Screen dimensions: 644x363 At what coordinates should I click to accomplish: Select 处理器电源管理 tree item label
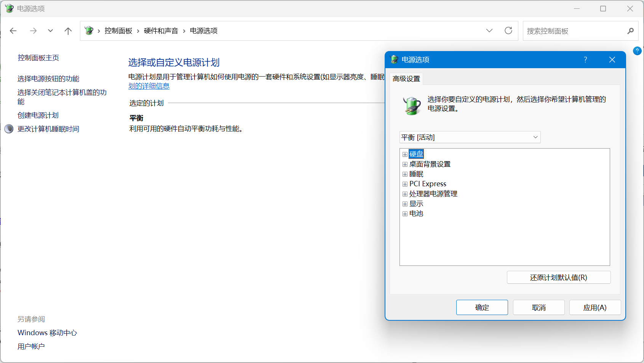point(433,194)
